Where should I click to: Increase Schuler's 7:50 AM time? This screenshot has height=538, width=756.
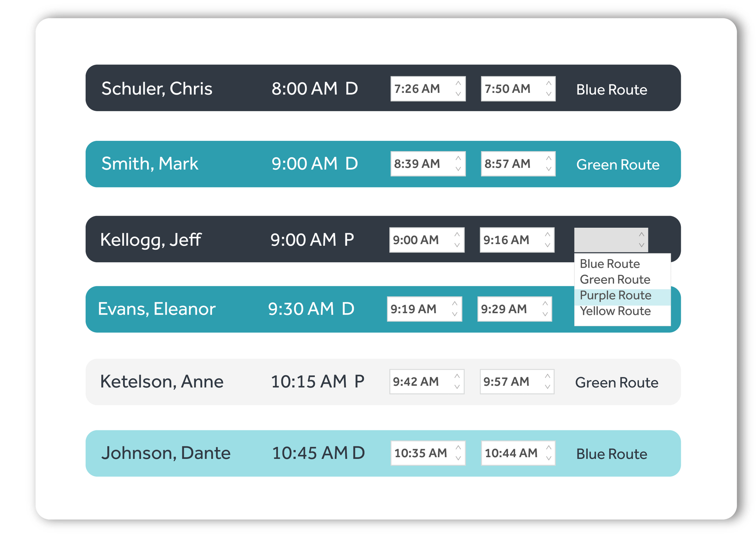point(548,83)
